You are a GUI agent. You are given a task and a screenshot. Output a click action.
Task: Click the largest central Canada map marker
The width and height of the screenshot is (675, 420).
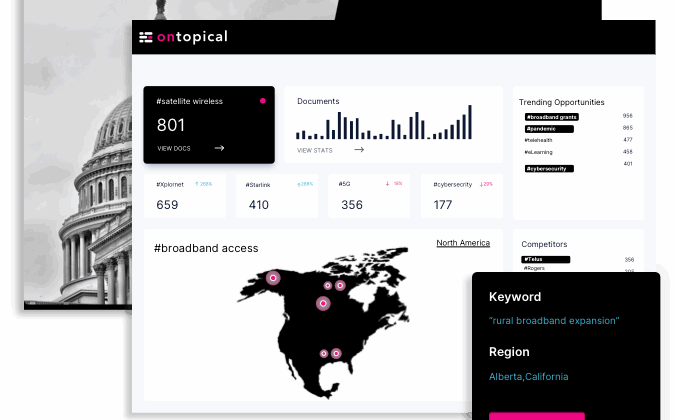pos(323,303)
